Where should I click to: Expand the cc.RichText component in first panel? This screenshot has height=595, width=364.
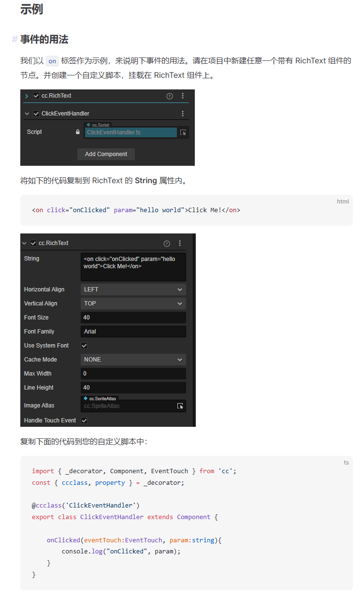click(27, 96)
